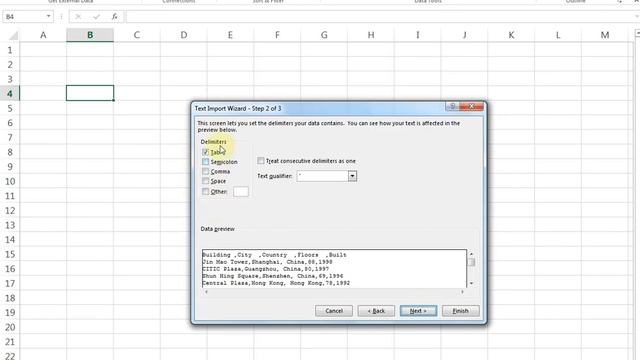Click the active cell B4
The width and height of the screenshot is (640, 360).
click(90, 93)
